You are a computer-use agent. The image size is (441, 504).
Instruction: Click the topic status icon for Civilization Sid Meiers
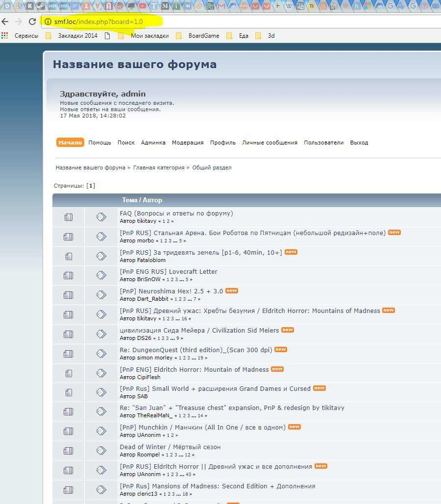pyautogui.click(x=69, y=334)
